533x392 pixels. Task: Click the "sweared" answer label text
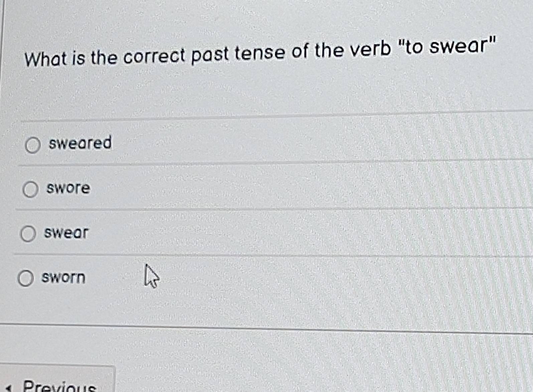coord(80,144)
